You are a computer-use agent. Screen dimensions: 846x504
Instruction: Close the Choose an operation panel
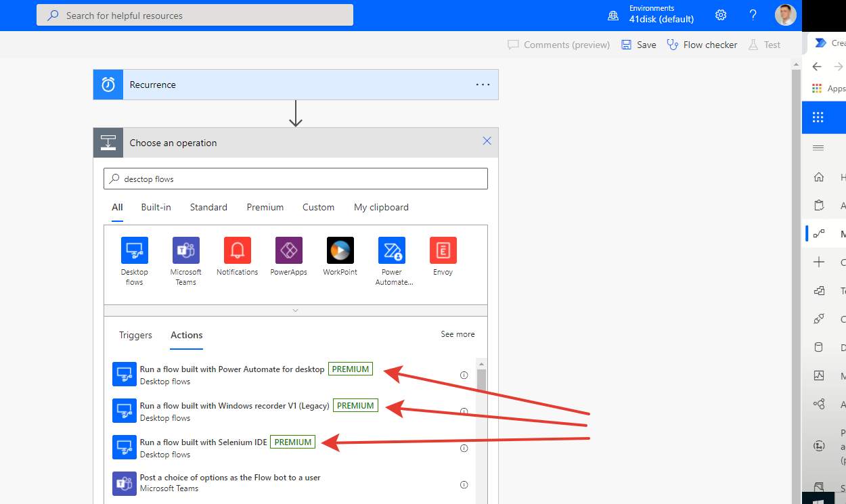487,141
